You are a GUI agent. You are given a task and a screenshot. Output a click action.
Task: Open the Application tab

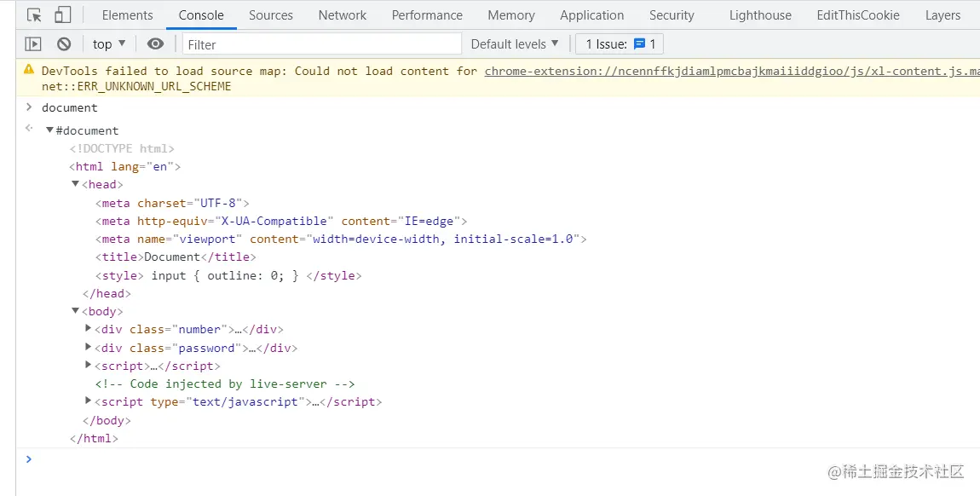(592, 15)
